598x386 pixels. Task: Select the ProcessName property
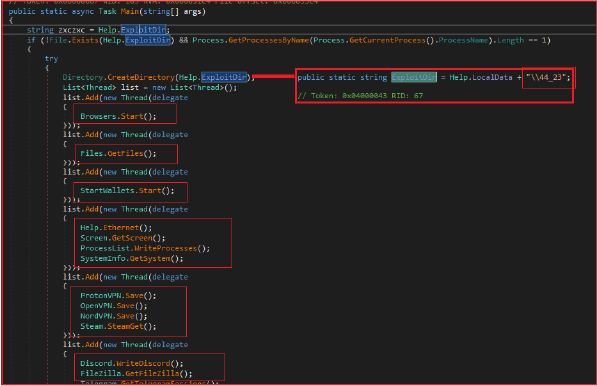[x=463, y=40]
